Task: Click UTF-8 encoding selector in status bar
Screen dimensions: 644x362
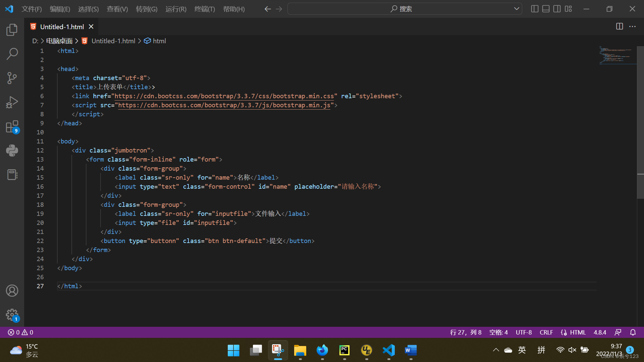Action: click(x=524, y=332)
